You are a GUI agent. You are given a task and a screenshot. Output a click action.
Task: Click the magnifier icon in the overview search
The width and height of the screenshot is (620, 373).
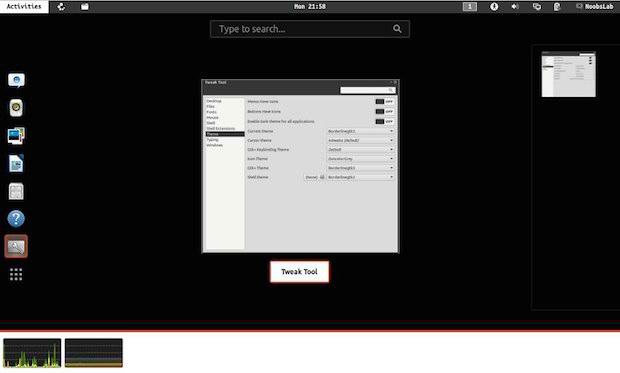coord(397,29)
